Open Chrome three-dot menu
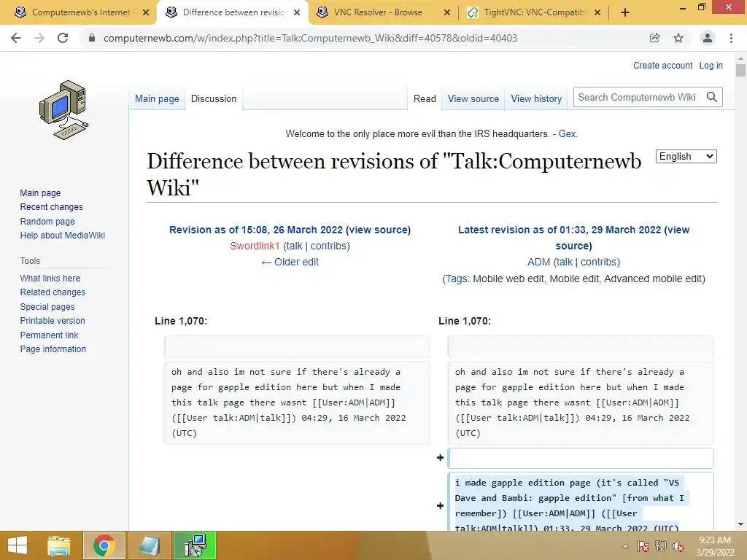 point(731,38)
